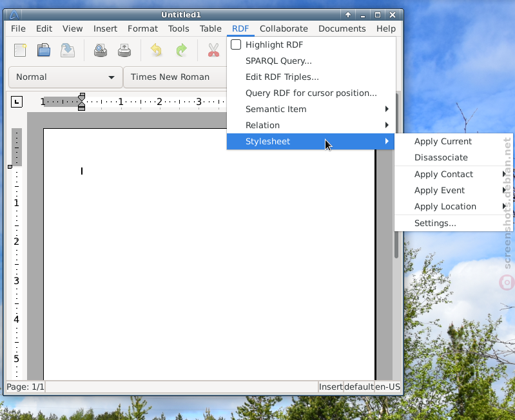Click the AbiWord application icon in title bar
Image resolution: width=515 pixels, height=420 pixels.
[x=14, y=15]
